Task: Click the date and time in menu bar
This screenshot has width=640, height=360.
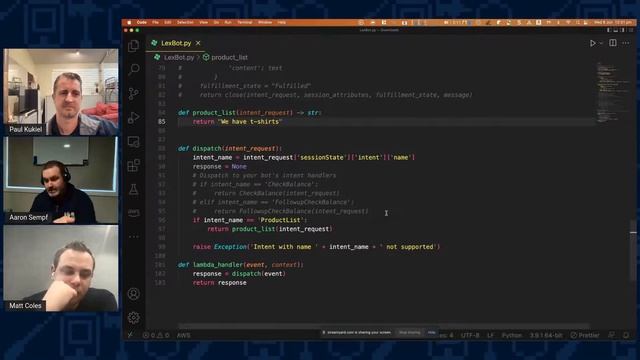Action: pos(613,22)
